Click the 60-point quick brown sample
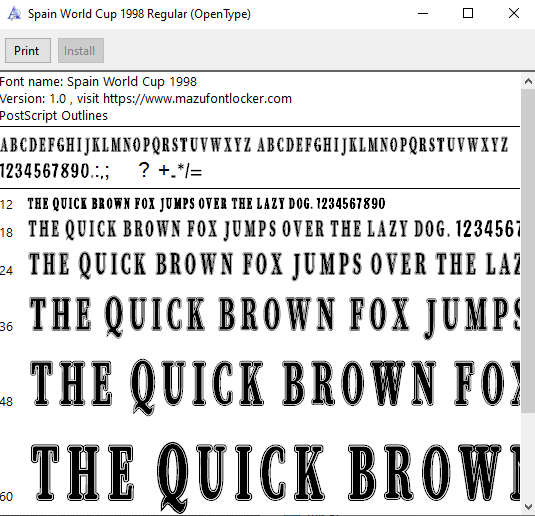The image size is (535, 516). click(x=275, y=477)
